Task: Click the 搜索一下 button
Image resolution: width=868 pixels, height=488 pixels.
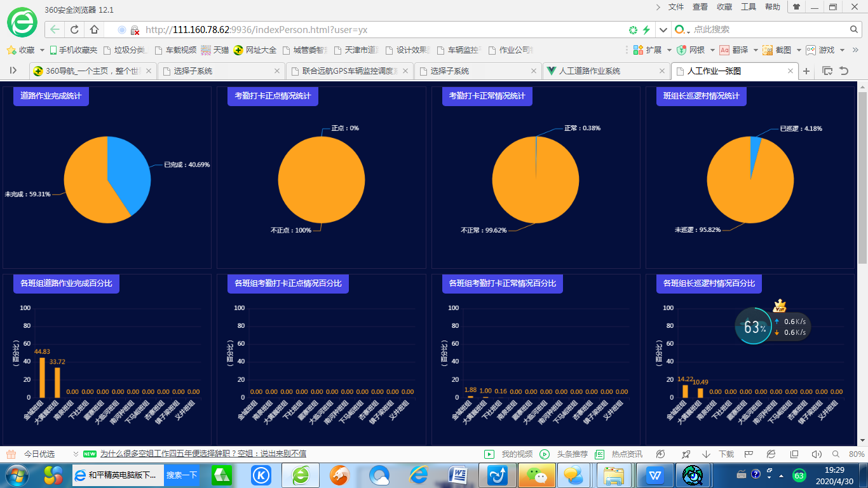Action: tap(182, 475)
